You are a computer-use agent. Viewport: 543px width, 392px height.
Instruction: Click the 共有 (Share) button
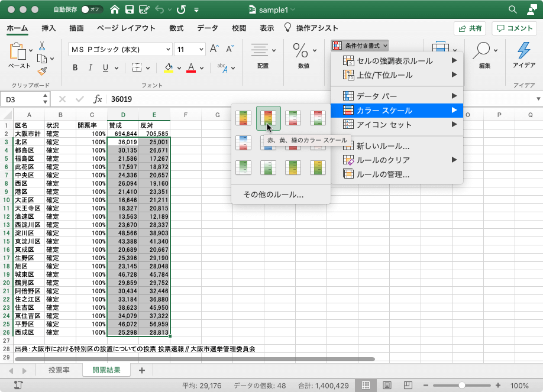(470, 28)
